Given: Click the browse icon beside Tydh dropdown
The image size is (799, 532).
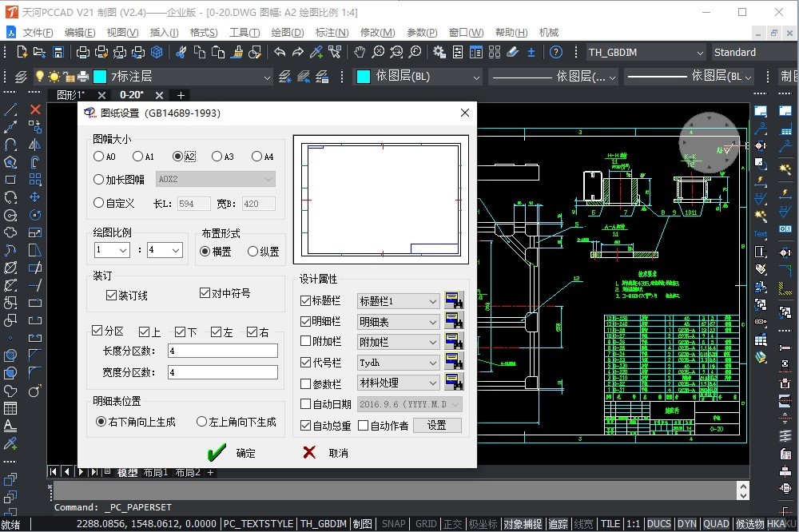Looking at the screenshot, I should click(454, 363).
